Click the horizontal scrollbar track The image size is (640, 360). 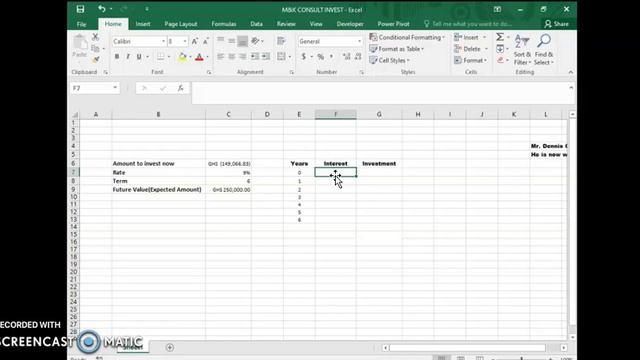[467, 348]
